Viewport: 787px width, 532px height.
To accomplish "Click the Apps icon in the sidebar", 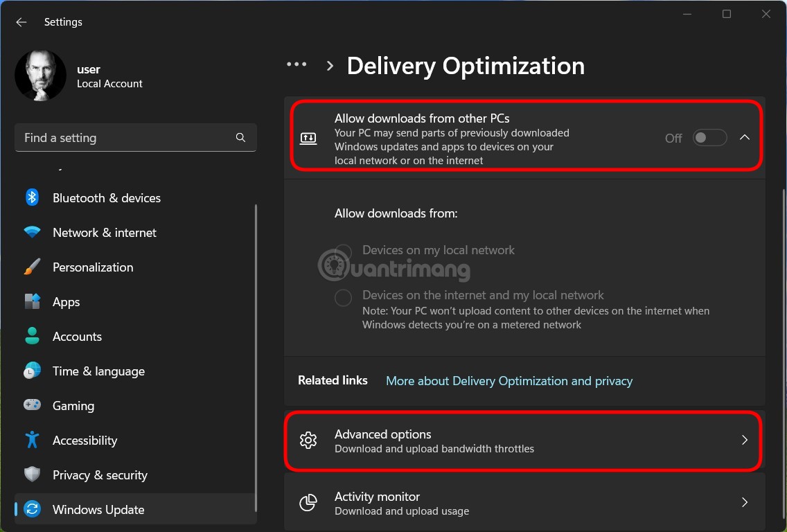I will point(32,301).
